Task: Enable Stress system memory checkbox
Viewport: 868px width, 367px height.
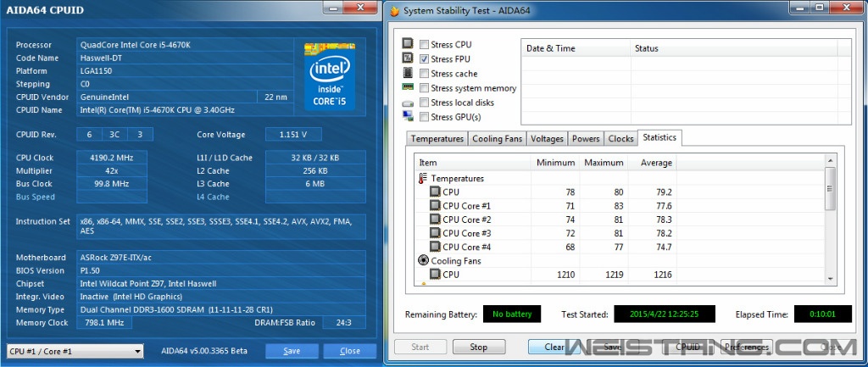Action: click(x=424, y=88)
